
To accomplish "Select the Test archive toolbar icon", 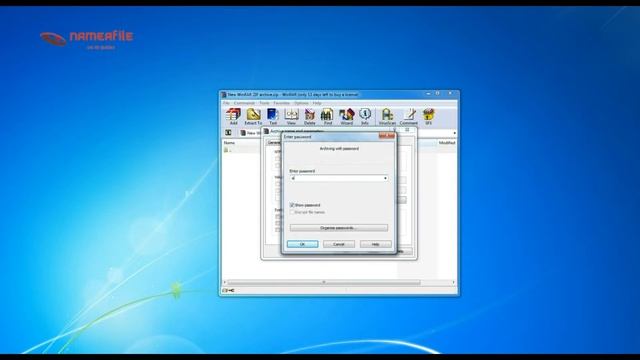I will coord(273,117).
